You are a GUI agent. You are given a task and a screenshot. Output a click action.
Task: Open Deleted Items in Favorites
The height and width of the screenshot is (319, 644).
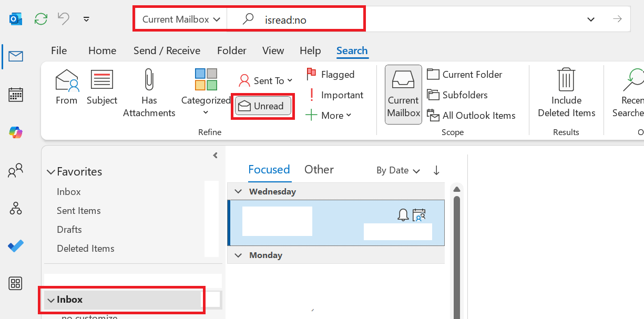pyautogui.click(x=86, y=249)
